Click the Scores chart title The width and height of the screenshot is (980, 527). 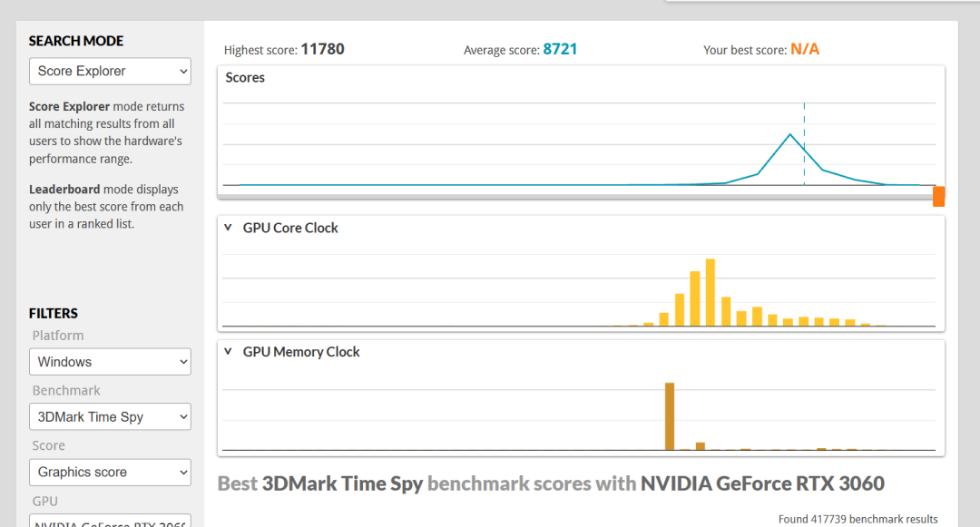pos(245,77)
